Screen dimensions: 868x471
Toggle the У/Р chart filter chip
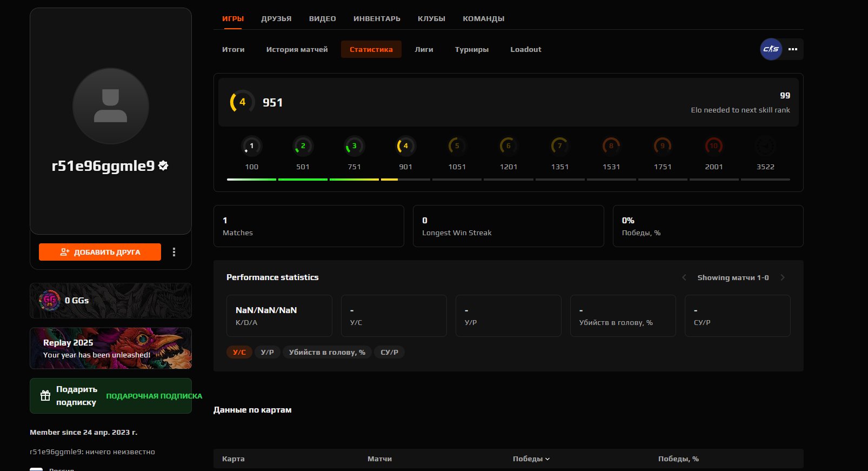268,352
